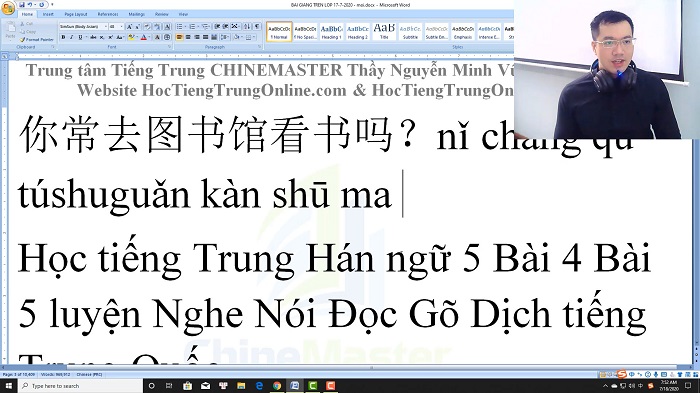
Task: Activate Format Painter
Action: click(x=37, y=40)
